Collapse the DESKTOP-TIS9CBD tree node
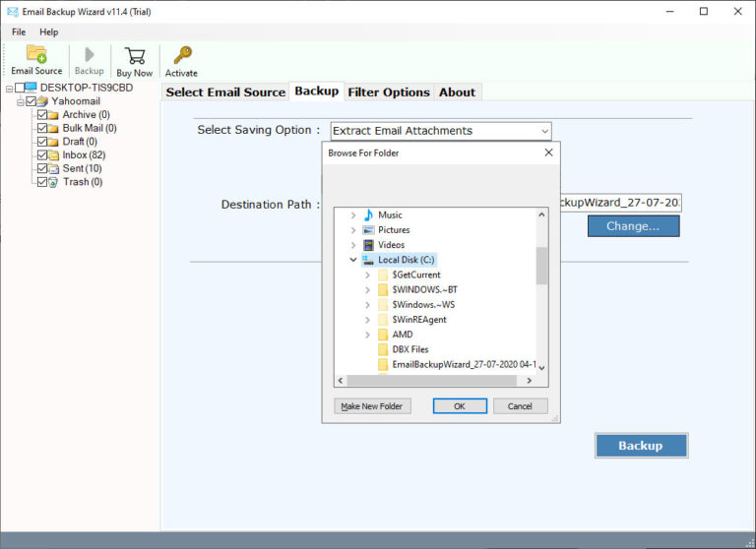The height and width of the screenshot is (549, 756). coord(9,89)
